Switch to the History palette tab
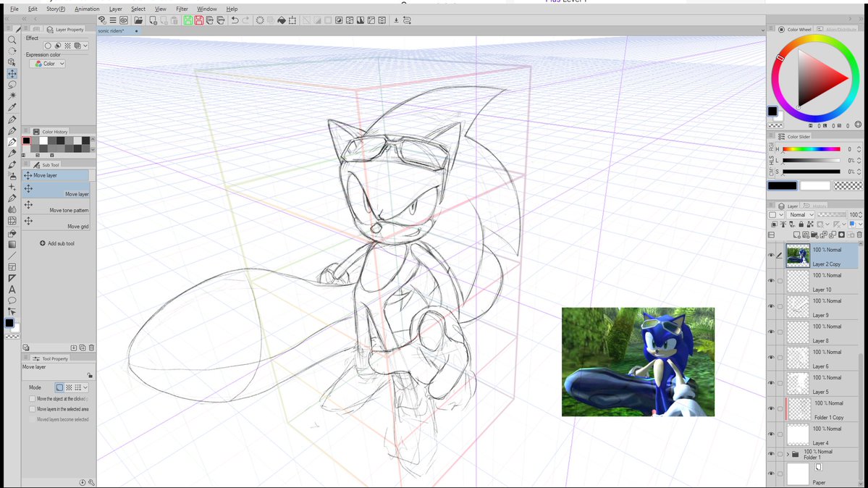Image resolution: width=868 pixels, height=488 pixels. click(815, 206)
